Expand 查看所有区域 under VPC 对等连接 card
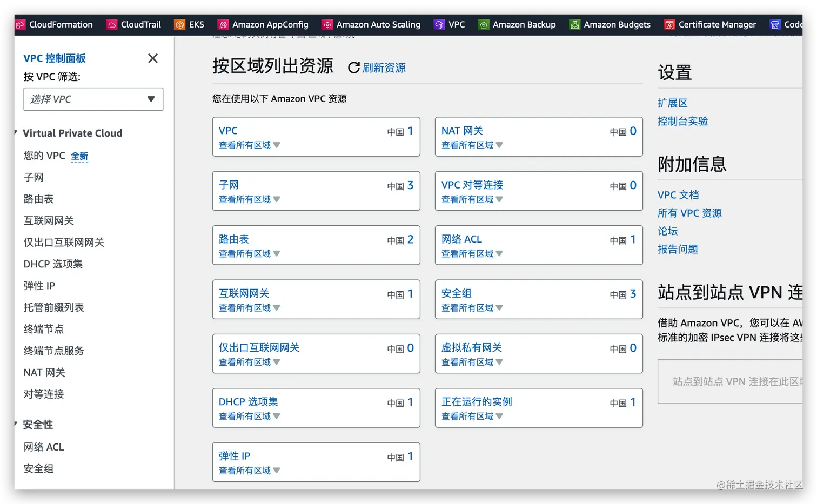 click(x=472, y=199)
